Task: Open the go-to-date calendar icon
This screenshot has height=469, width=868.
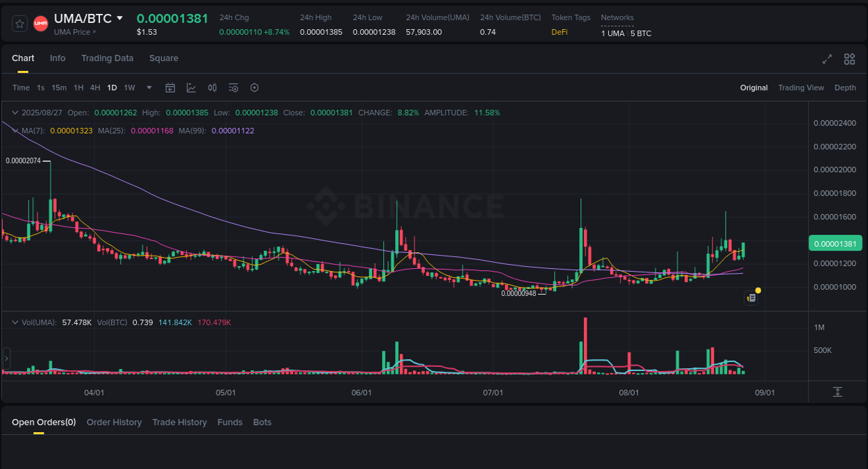Action: coord(170,88)
